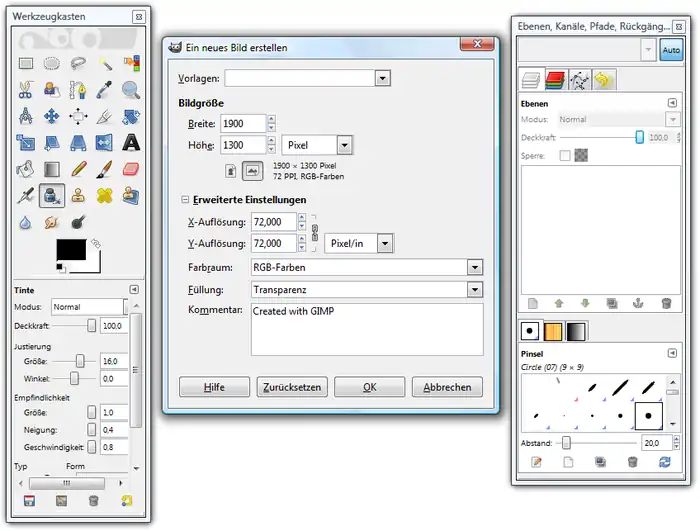Open the Füllung dropdown
This screenshot has width=700, height=531.
click(x=475, y=290)
